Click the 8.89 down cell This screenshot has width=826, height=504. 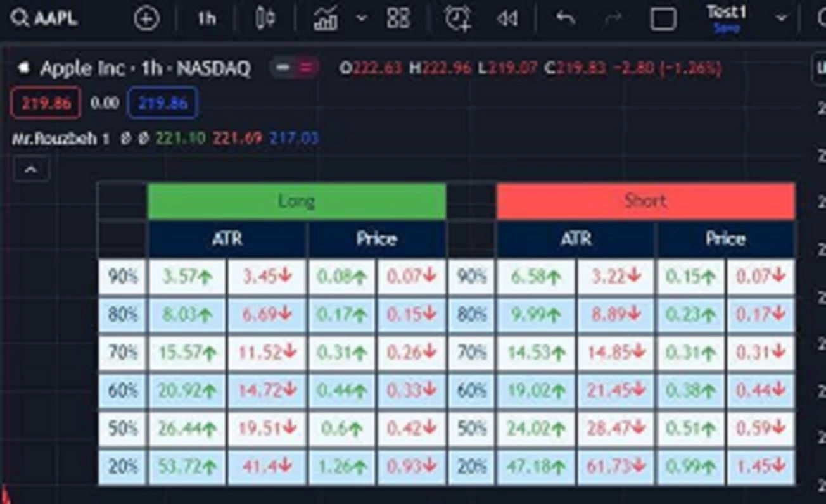(616, 315)
